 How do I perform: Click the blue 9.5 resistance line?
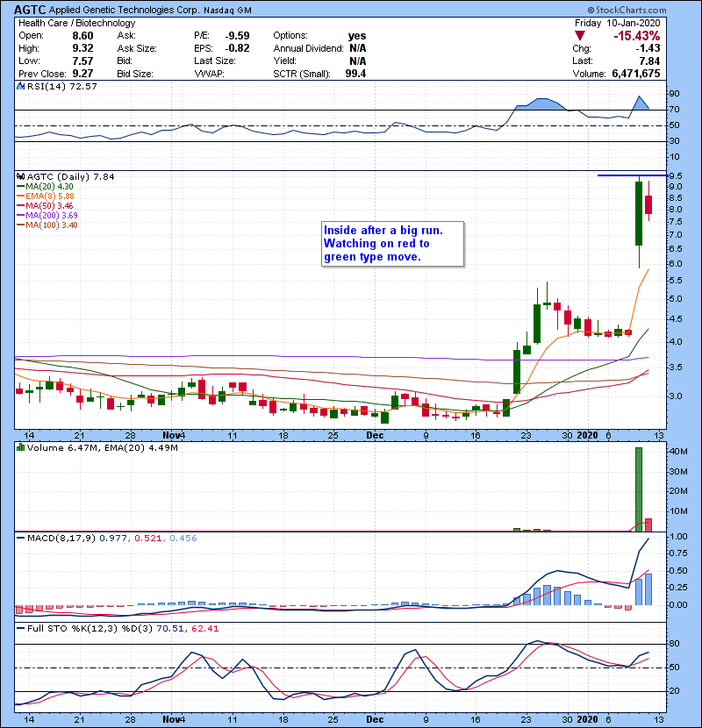633,175
